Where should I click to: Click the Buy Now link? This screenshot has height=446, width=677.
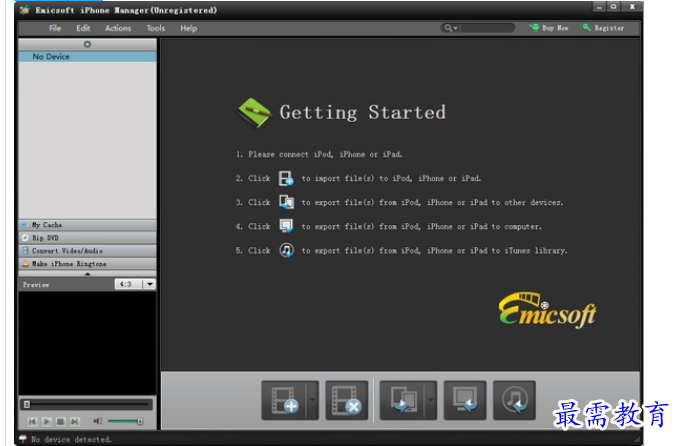[x=549, y=28]
